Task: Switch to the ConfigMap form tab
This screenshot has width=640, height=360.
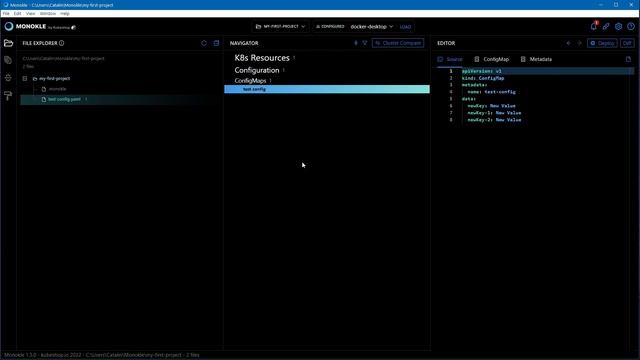Action: coord(491,59)
